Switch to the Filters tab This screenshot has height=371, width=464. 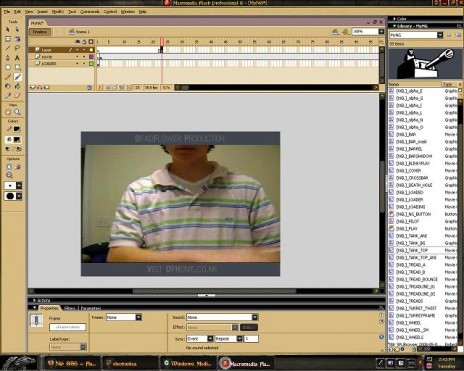pos(70,308)
